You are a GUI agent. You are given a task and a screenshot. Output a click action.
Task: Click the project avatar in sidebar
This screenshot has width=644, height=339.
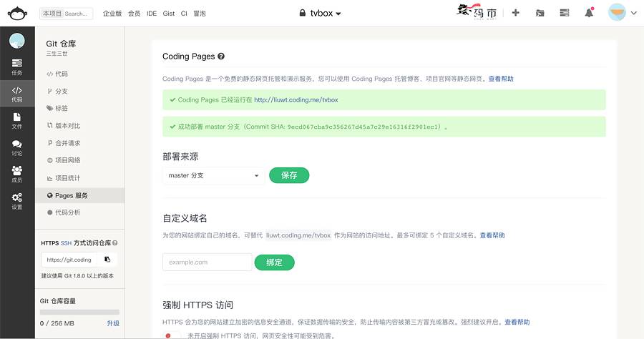pos(17,41)
